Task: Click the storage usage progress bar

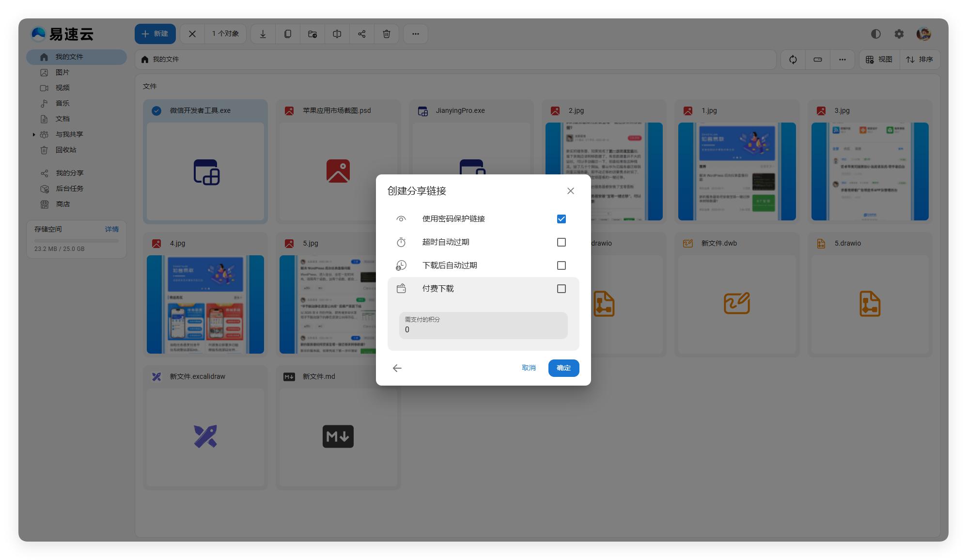Action: point(77,241)
